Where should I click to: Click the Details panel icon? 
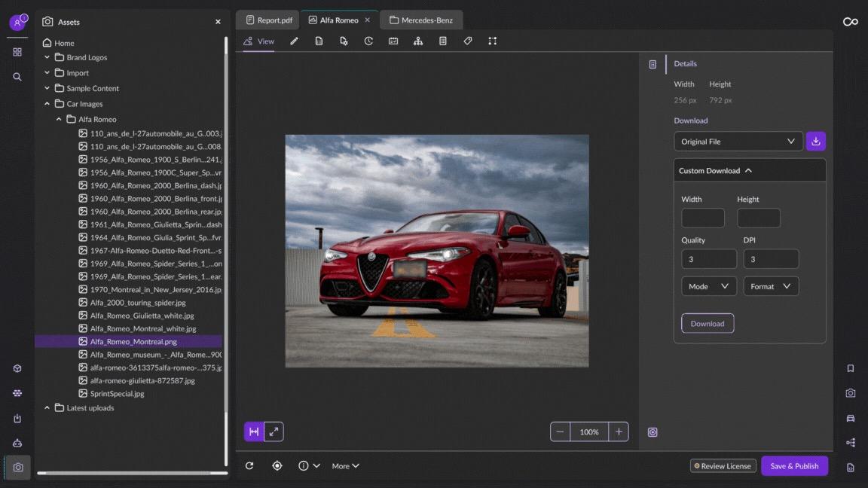[653, 64]
